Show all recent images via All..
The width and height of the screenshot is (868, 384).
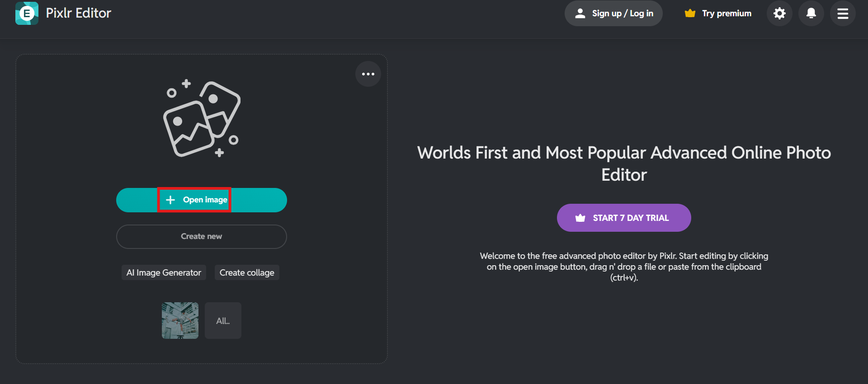(x=223, y=321)
